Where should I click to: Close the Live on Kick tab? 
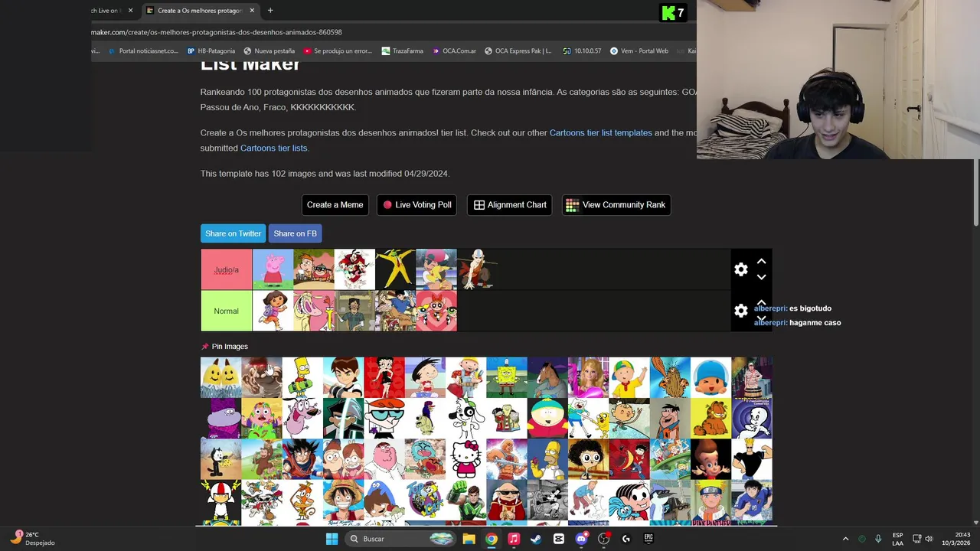point(130,11)
